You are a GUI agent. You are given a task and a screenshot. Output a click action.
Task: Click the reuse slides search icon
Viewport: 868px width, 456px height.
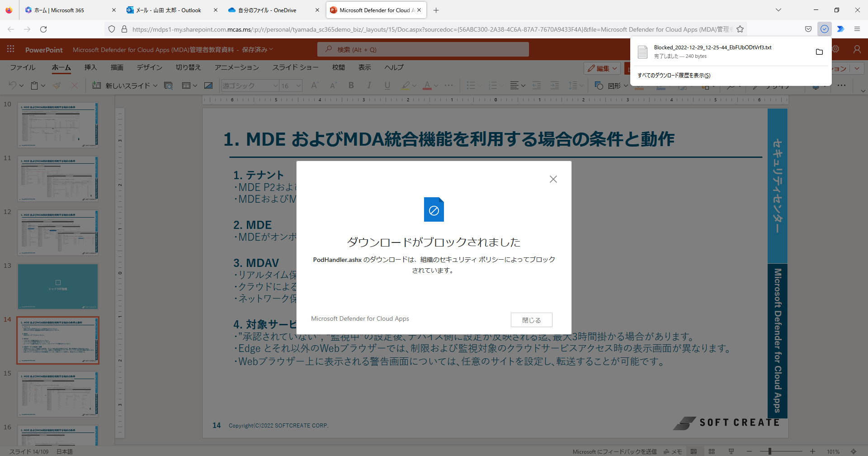pyautogui.click(x=168, y=85)
